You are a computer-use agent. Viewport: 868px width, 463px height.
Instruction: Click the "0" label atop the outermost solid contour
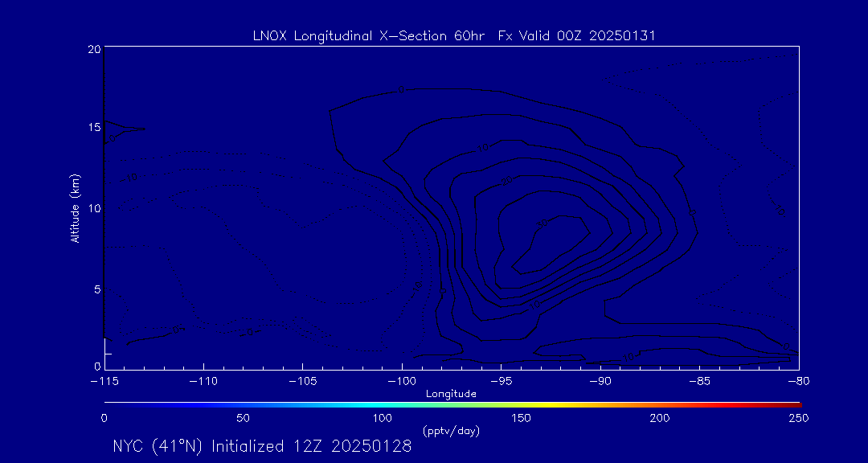[401, 90]
